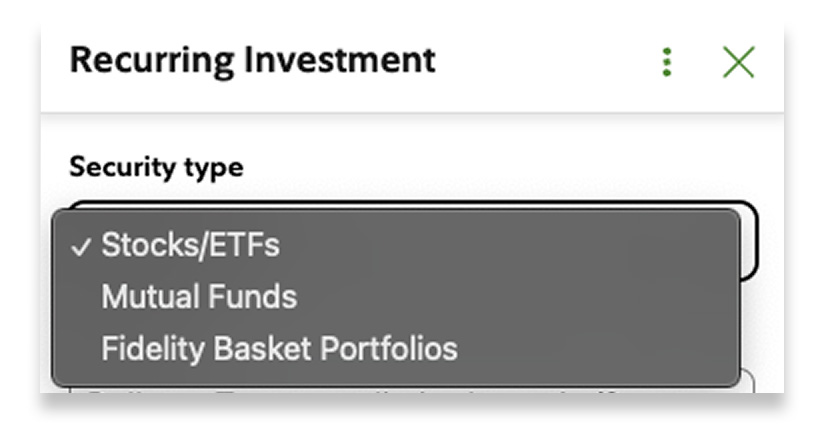Select Stocks/ETFs as the security type

coord(190,245)
